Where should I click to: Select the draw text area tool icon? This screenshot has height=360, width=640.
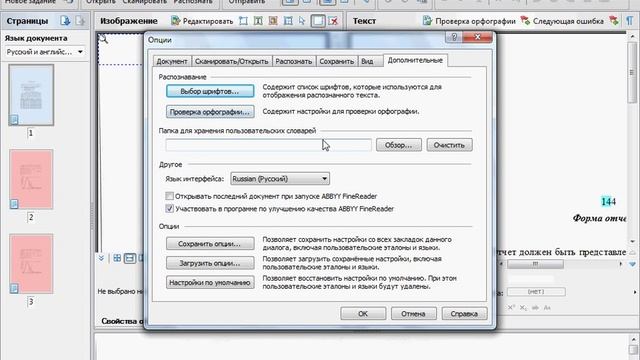pos(258,21)
